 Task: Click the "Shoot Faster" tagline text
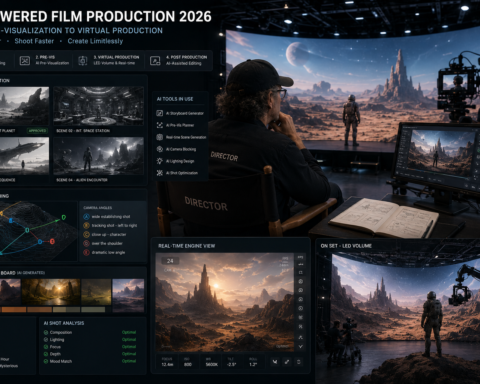coord(34,41)
